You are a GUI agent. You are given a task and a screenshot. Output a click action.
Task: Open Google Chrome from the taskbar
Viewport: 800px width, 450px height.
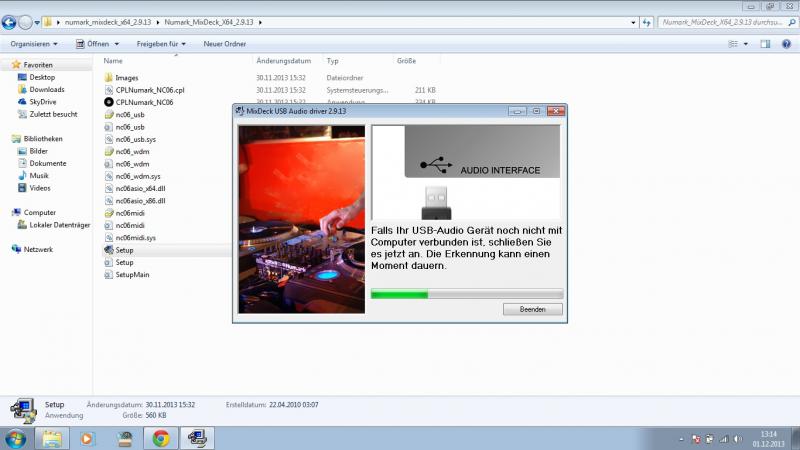[161, 439]
